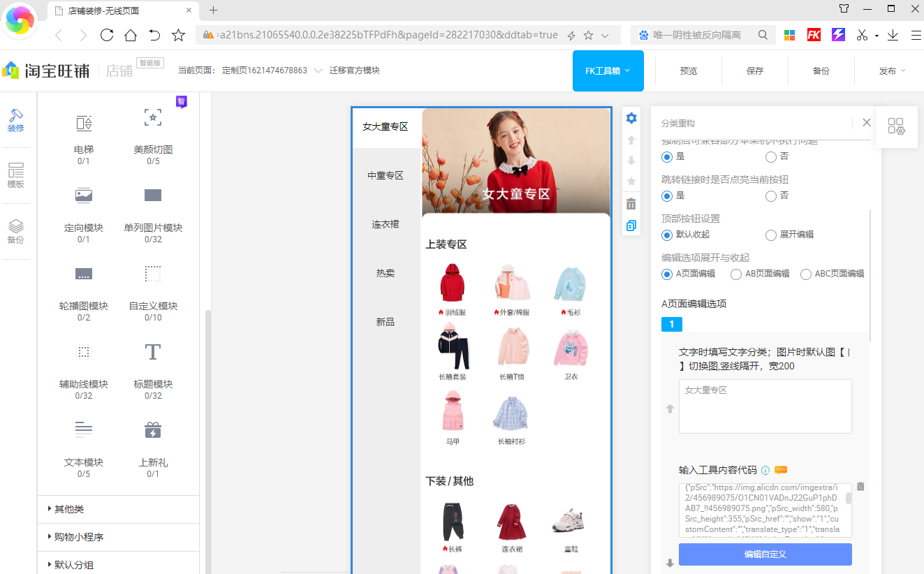
Task: Open the grid settings icon panel
Action: pyautogui.click(x=896, y=126)
